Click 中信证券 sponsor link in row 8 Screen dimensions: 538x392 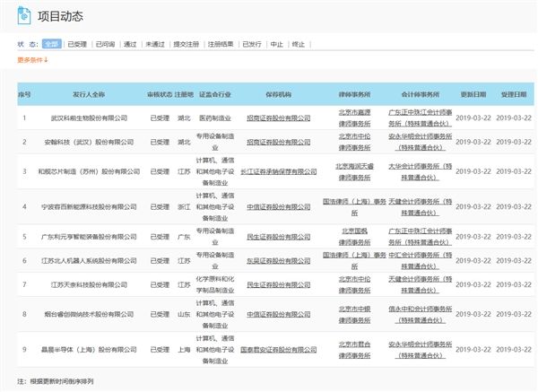coord(278,314)
